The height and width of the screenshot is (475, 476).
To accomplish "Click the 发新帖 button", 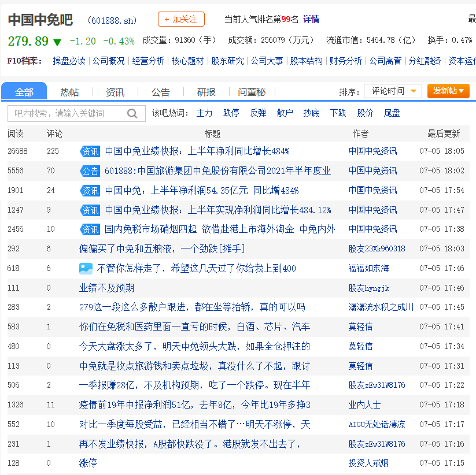I will [x=448, y=91].
